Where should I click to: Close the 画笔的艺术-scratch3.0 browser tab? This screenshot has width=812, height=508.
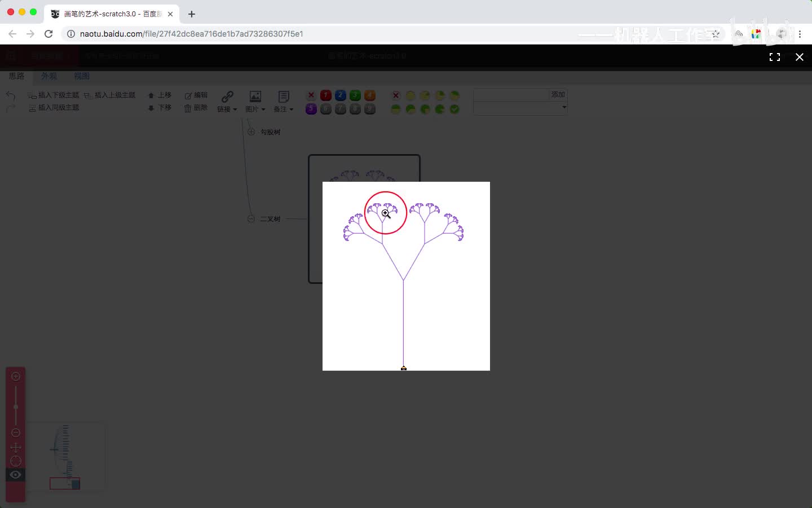pyautogui.click(x=170, y=14)
